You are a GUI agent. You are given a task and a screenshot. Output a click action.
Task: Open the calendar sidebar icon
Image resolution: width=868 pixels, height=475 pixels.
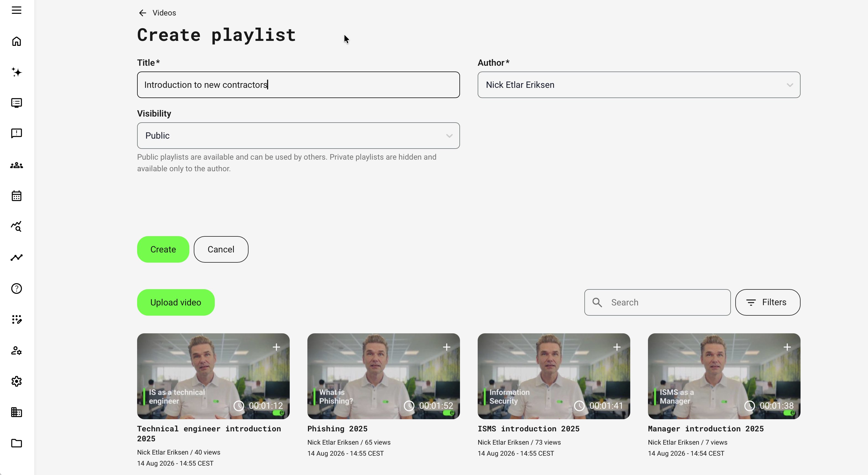coord(17,196)
